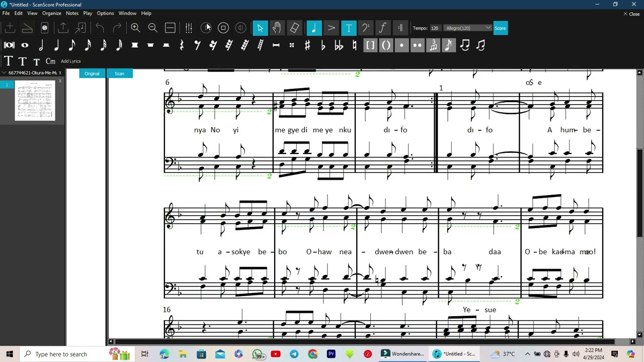Click the scanner import icon
The image size is (644, 362).
(27, 28)
